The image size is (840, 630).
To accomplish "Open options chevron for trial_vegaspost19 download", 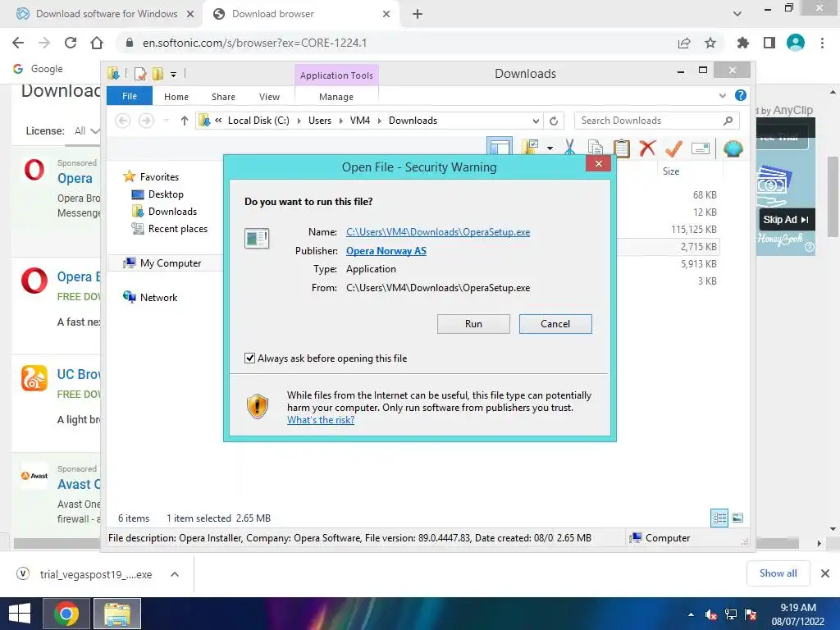I will [x=175, y=574].
